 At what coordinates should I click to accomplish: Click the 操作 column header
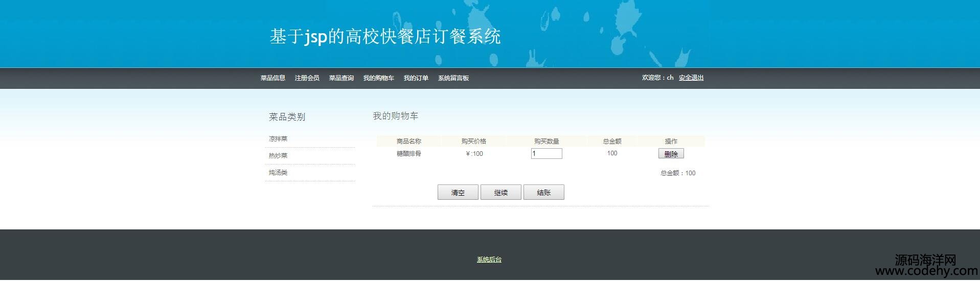(671, 141)
